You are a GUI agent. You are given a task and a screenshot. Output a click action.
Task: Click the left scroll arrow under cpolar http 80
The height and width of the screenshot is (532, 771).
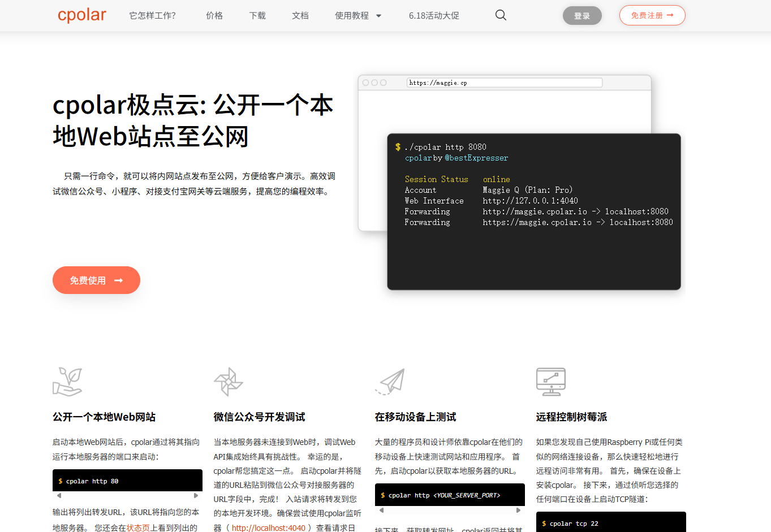coord(59,495)
